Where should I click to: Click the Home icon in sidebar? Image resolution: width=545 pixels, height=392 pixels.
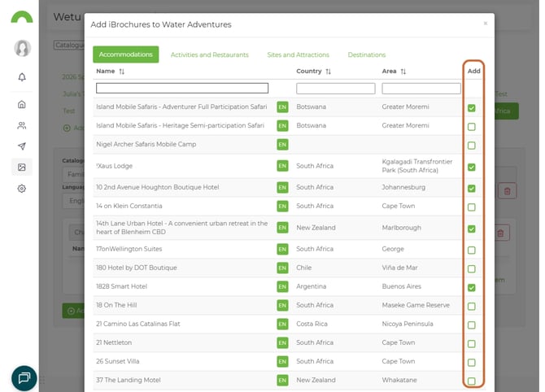22,104
